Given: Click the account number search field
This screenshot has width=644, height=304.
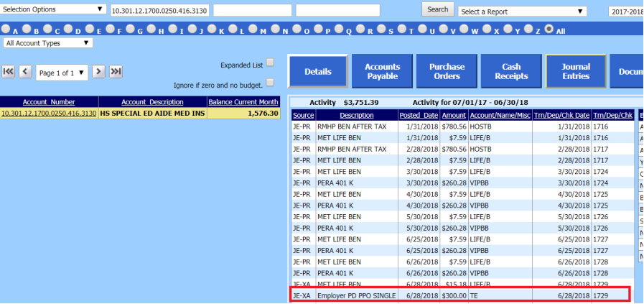Looking at the screenshot, I should (159, 10).
